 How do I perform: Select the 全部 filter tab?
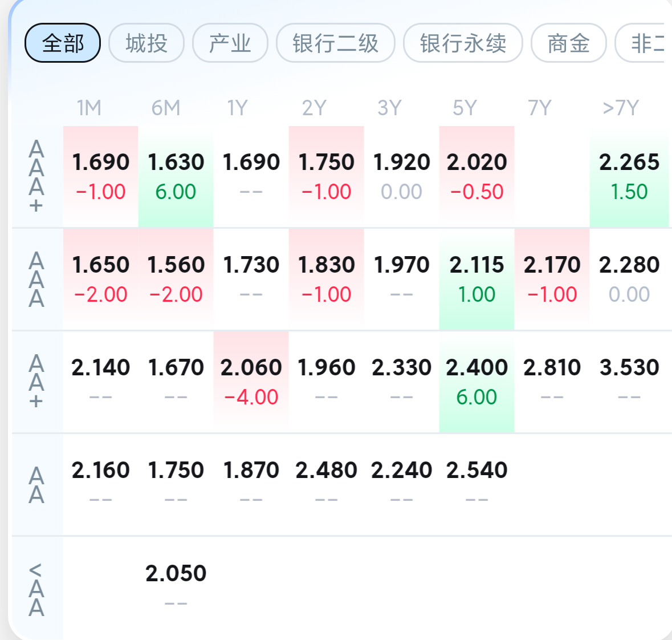(63, 43)
